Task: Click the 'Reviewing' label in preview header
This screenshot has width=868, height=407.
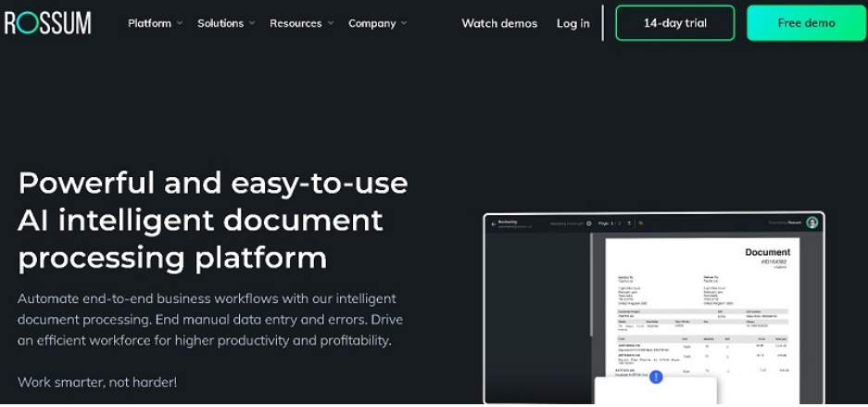Action: (x=508, y=222)
